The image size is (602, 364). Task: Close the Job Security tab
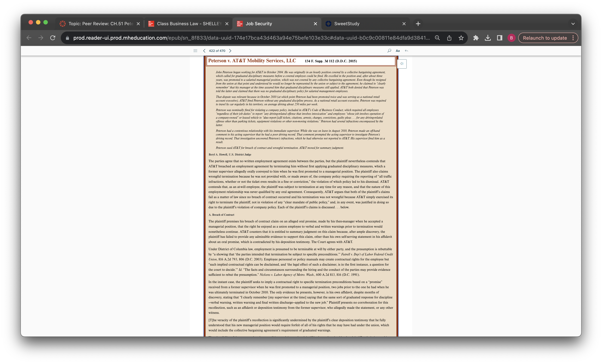pyautogui.click(x=315, y=24)
